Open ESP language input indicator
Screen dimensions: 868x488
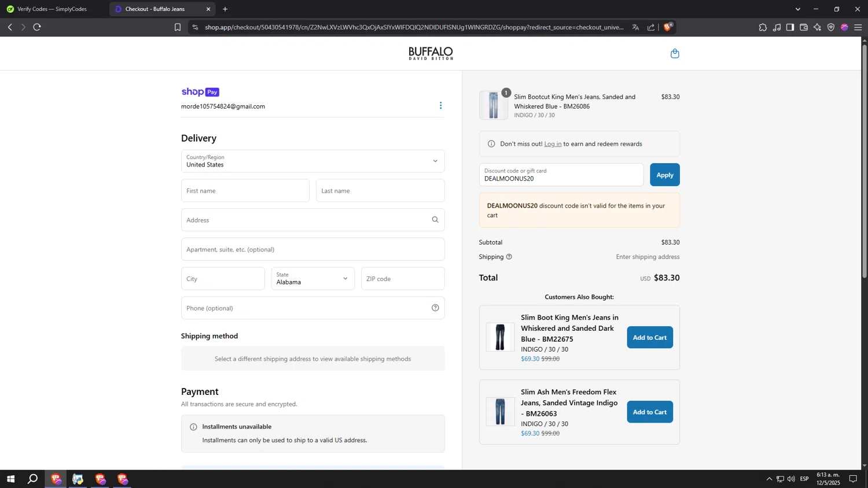pos(804,479)
